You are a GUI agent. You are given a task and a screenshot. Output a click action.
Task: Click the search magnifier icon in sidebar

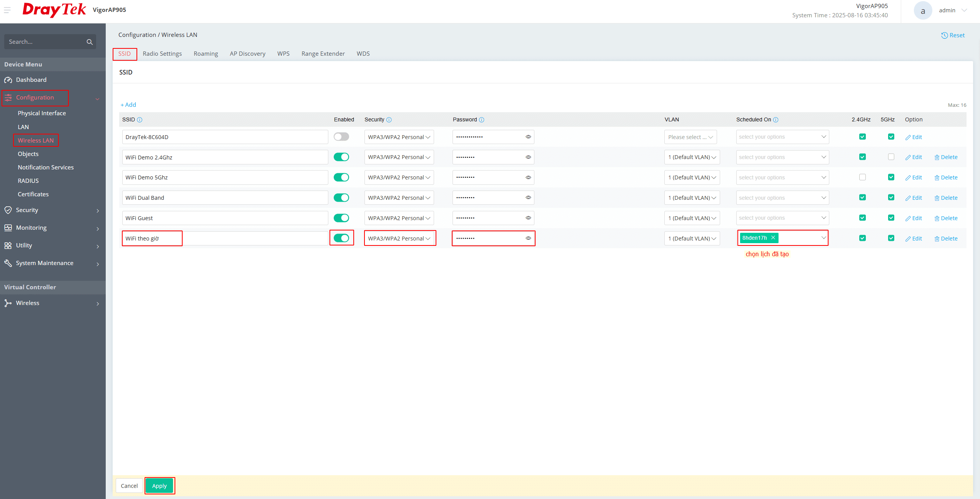tap(90, 42)
